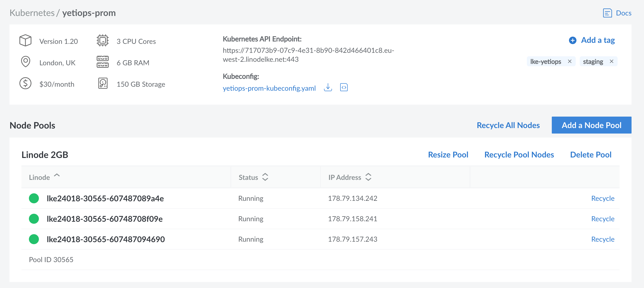
Task: Click the Add a Node Pool button
Action: 591,125
